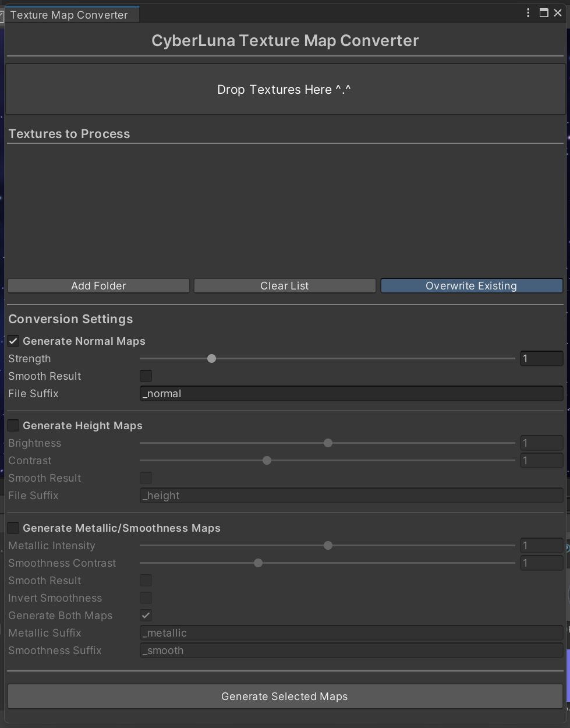Image resolution: width=570 pixels, height=728 pixels.
Task: Click the Drop Textures Here area
Action: [284, 89]
